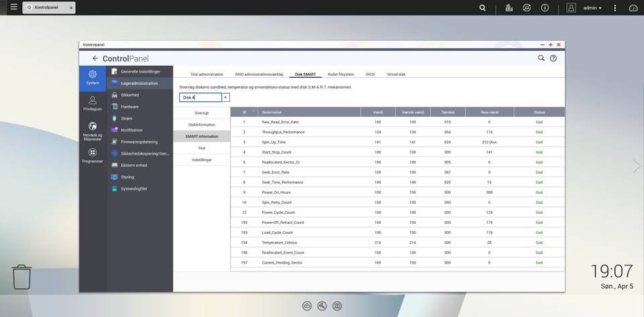The height and width of the screenshot is (317, 644).
Task: Open the trash bin on desktop
Action: tap(21, 277)
